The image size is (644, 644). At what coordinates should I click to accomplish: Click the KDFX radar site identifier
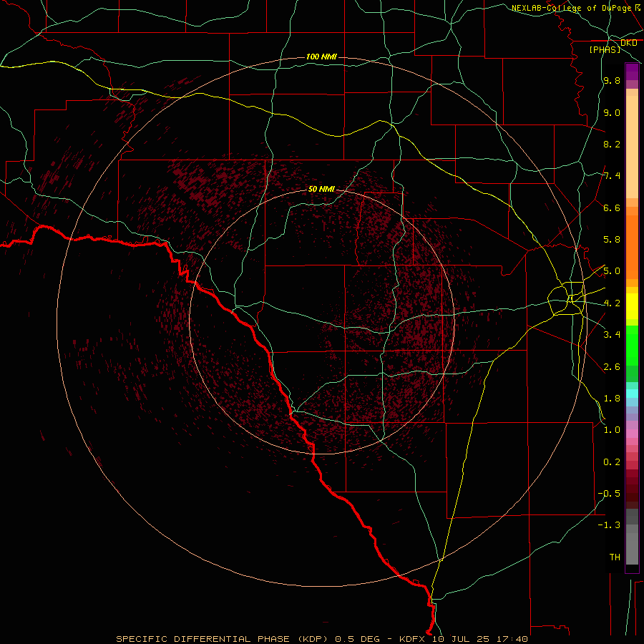point(412,639)
